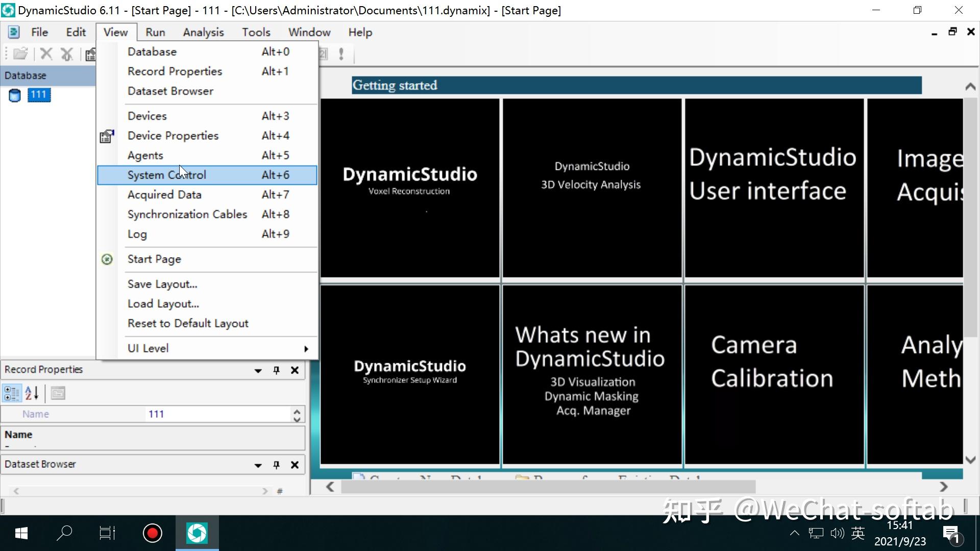Open the Analysis menu
Screen dimensions: 980x551
(203, 32)
